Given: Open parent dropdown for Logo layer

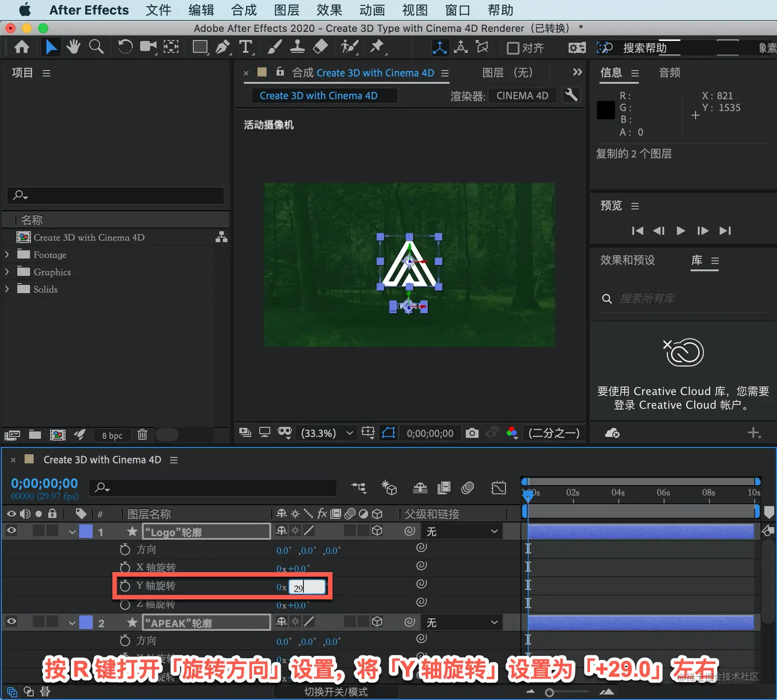Looking at the screenshot, I should (462, 531).
